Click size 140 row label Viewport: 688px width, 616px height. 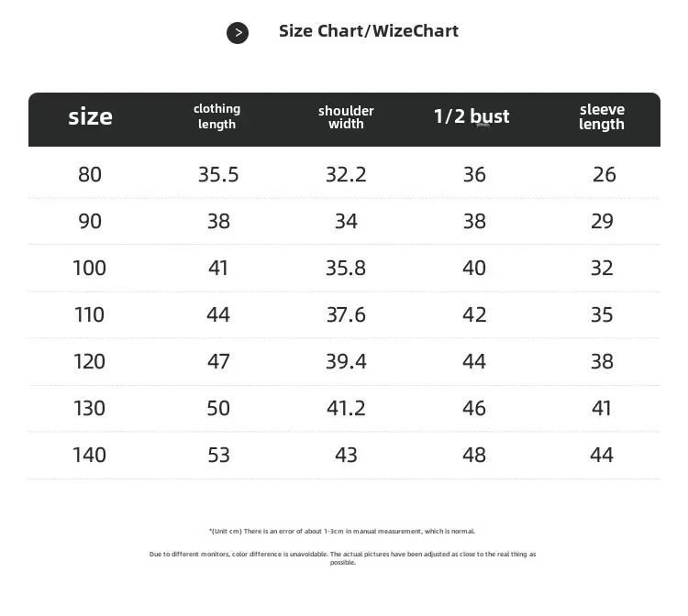90,455
